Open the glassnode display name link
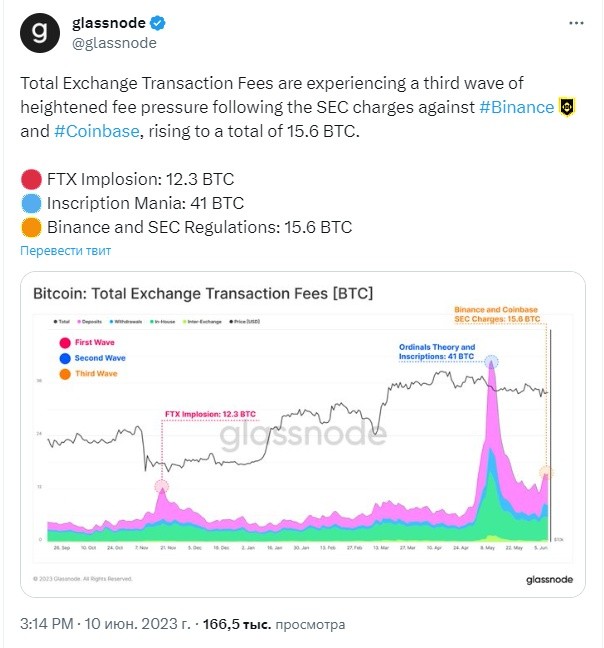604x648 pixels. 109,23
